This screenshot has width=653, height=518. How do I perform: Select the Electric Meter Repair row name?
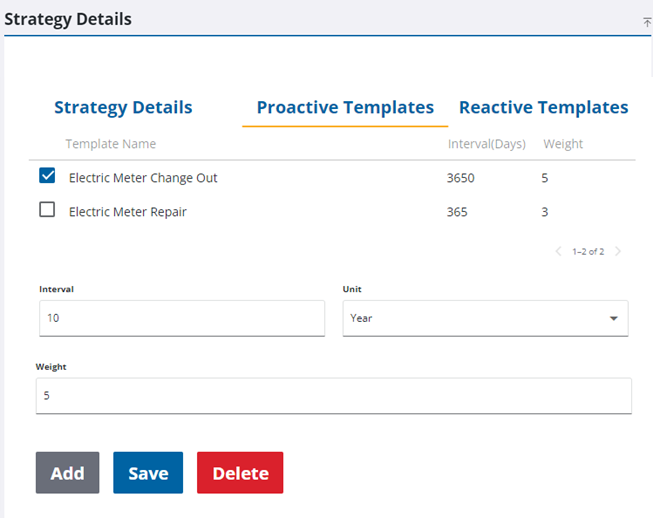click(127, 212)
